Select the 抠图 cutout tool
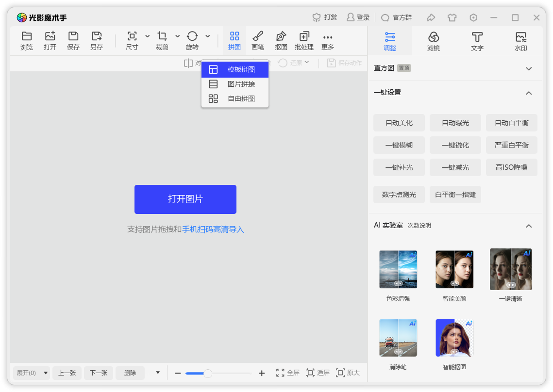 pos(281,41)
